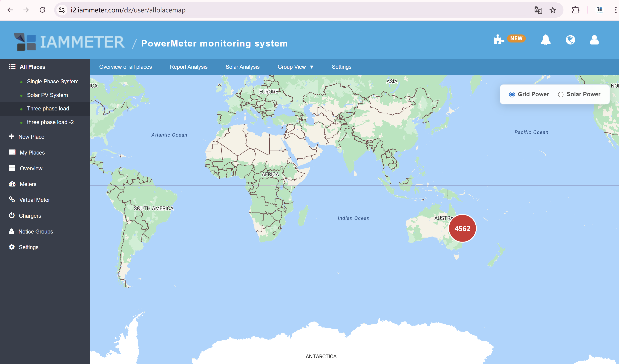Click the browser forward arrow
The width and height of the screenshot is (619, 364).
click(x=26, y=10)
